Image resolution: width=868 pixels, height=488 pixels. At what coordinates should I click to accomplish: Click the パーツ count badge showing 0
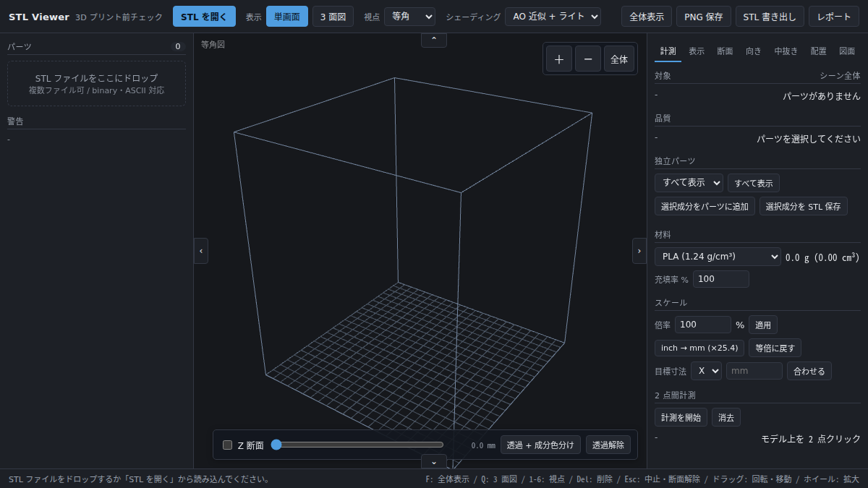(178, 46)
